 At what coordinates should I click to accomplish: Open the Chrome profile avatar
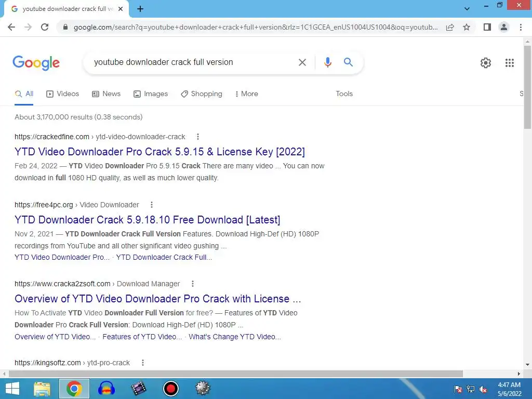point(504,27)
